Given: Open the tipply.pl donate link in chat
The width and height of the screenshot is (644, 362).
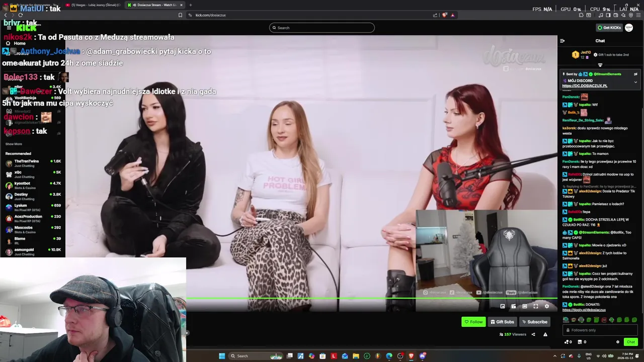Looking at the screenshot, I should (584, 310).
